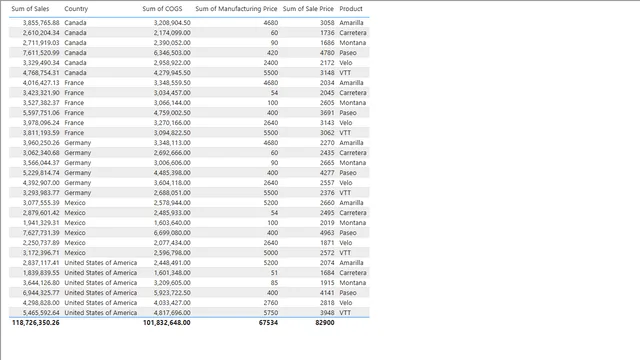Select sales value 2,250,737.89

41,243
